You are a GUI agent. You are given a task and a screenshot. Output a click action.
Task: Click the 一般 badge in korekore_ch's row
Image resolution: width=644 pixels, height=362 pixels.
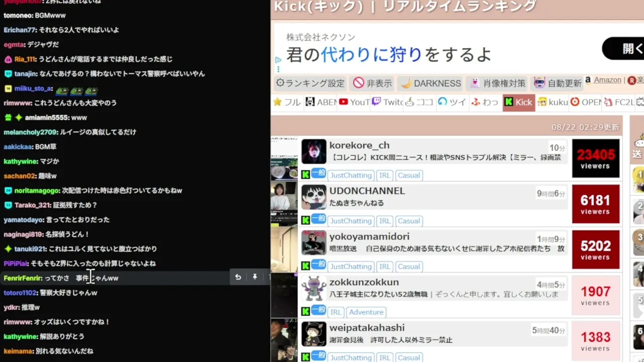[318, 173]
